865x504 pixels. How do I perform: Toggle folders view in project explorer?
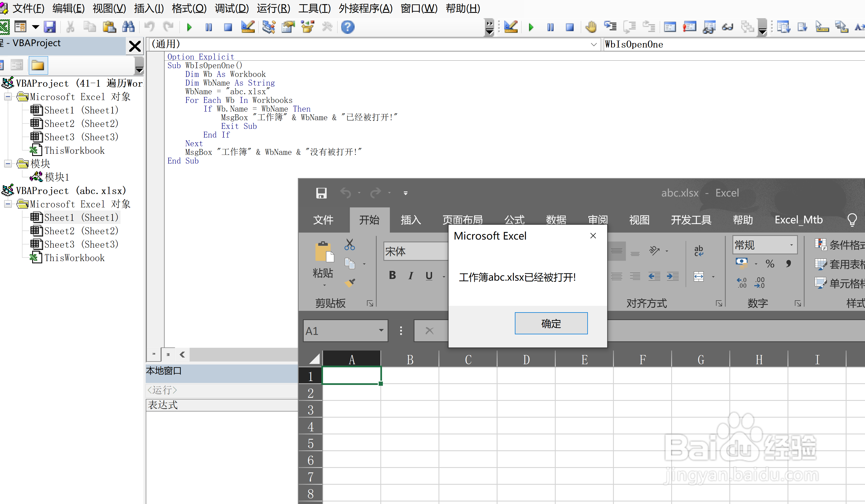[38, 65]
